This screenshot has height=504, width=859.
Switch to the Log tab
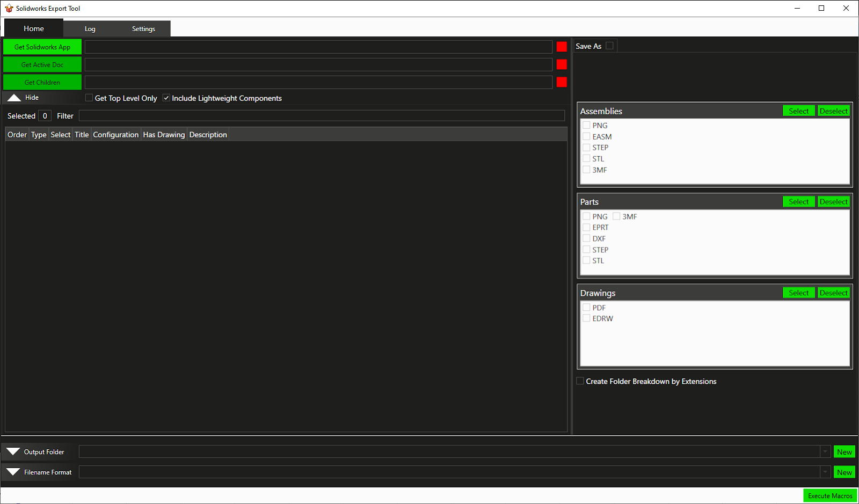pos(90,29)
